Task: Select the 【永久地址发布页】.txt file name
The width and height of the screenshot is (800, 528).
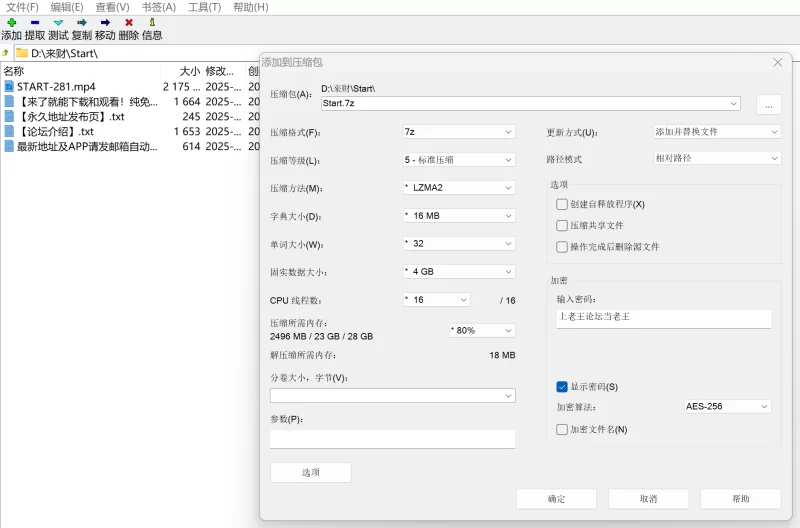Action: 71,116
